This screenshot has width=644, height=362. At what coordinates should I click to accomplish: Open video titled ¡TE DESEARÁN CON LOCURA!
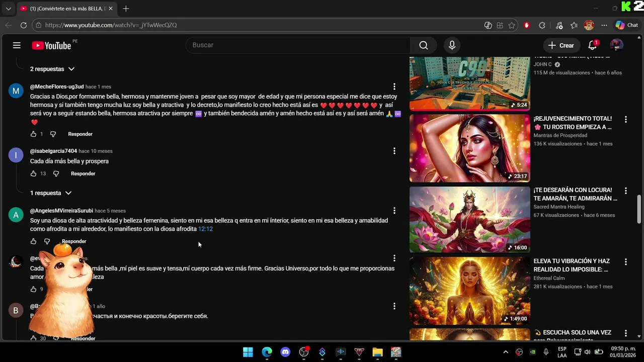tap(575, 194)
